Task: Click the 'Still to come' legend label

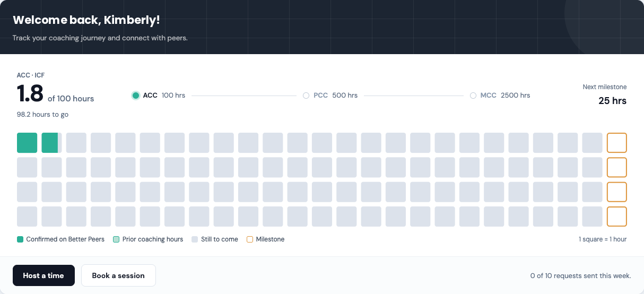Action: [x=220, y=239]
